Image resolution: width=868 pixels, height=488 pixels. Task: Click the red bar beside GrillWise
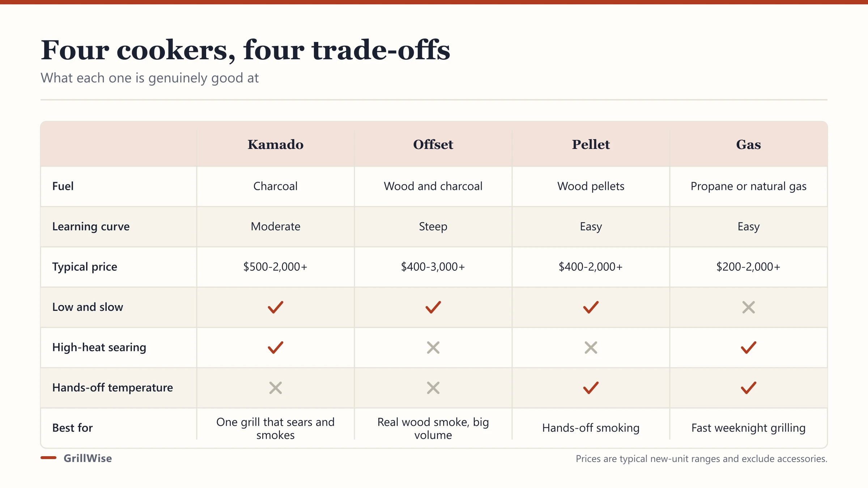(x=48, y=458)
